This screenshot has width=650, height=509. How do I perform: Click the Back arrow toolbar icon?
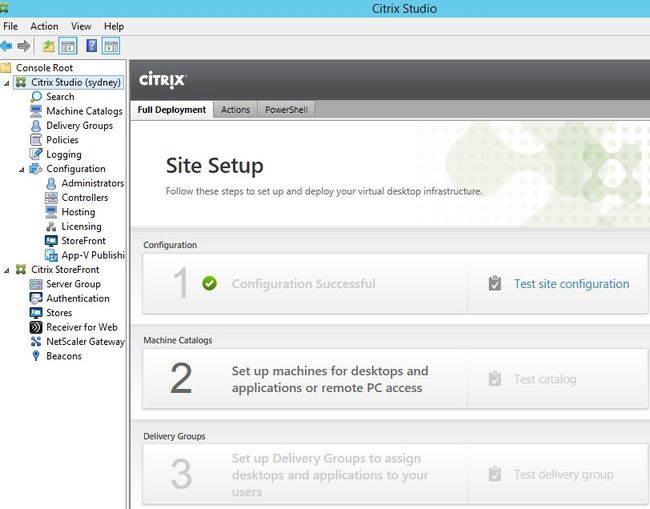coord(6,46)
